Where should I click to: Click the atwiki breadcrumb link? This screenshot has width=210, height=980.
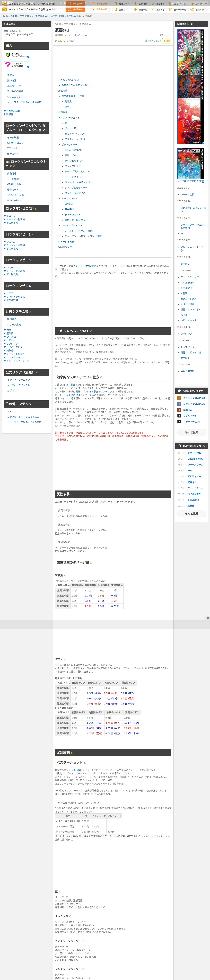click(x=5, y=16)
